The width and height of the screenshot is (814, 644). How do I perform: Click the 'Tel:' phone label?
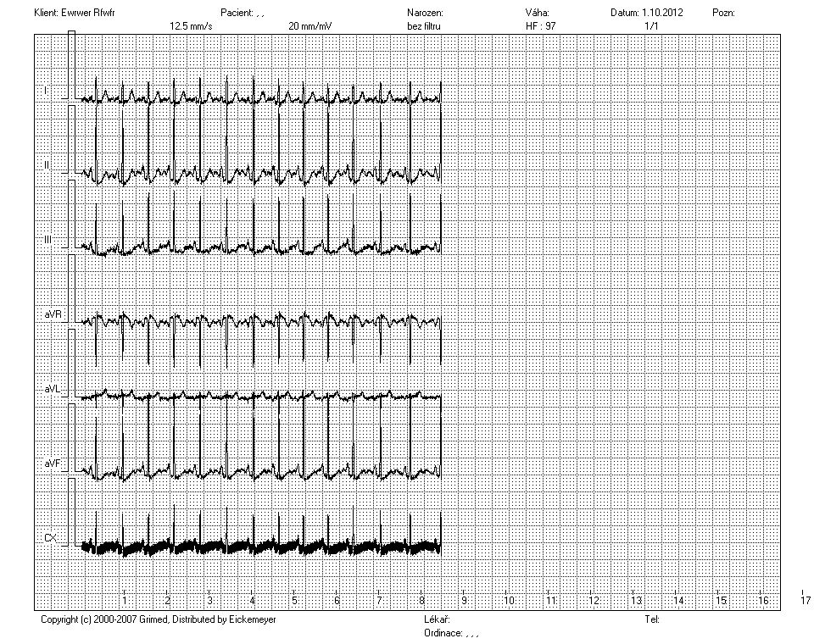click(652, 619)
